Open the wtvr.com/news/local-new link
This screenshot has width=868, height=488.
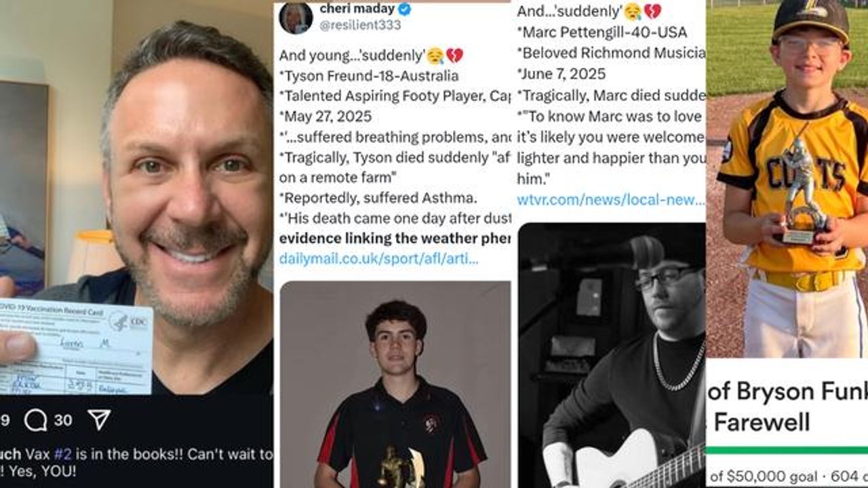[610, 199]
